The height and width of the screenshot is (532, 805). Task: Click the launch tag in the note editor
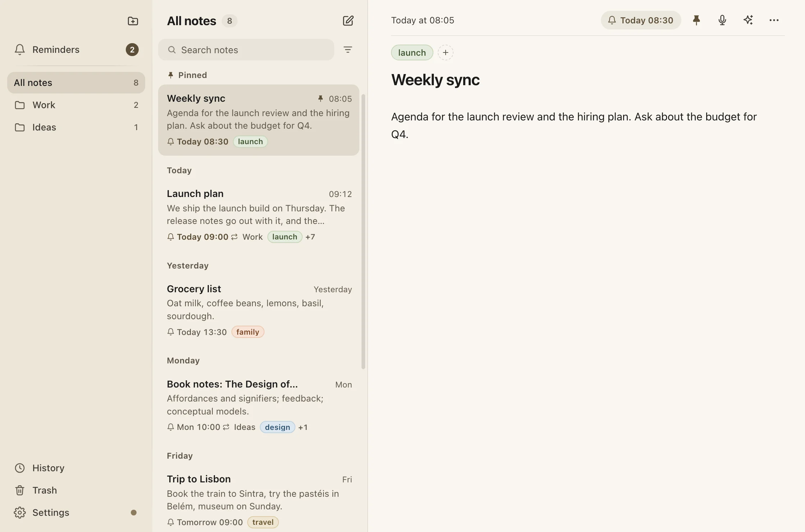coord(412,52)
